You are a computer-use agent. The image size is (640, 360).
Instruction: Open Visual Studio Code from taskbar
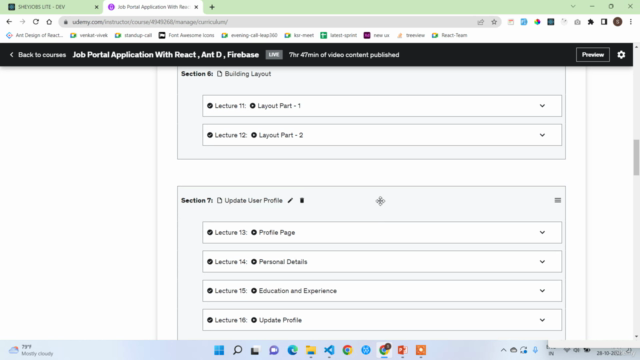(x=329, y=350)
